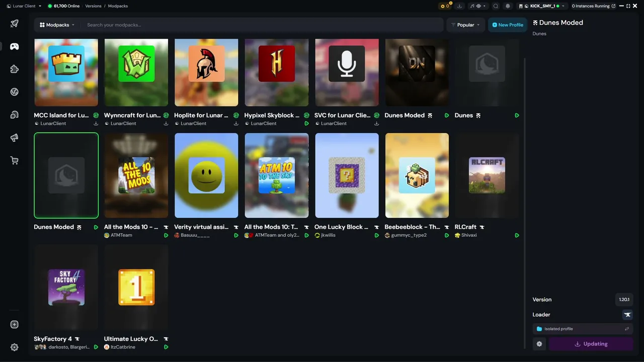The image size is (644, 362).
Task: Open the globe icon page in sidebar
Action: (x=15, y=92)
